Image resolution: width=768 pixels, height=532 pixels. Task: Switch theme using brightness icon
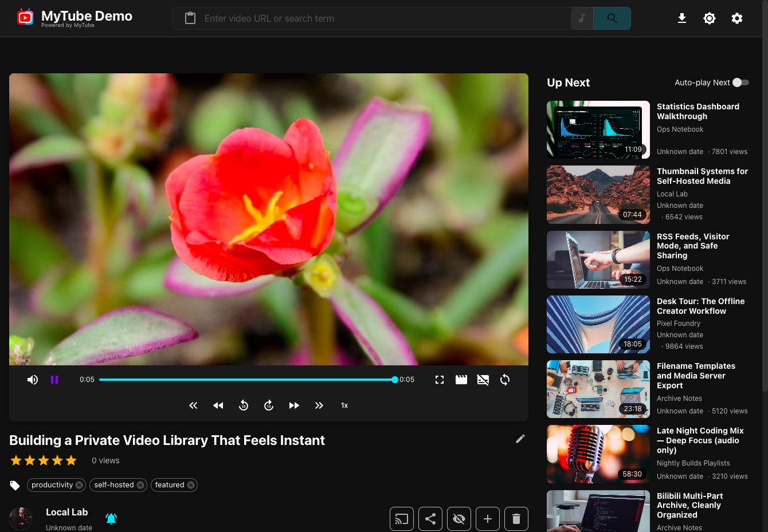(x=710, y=18)
